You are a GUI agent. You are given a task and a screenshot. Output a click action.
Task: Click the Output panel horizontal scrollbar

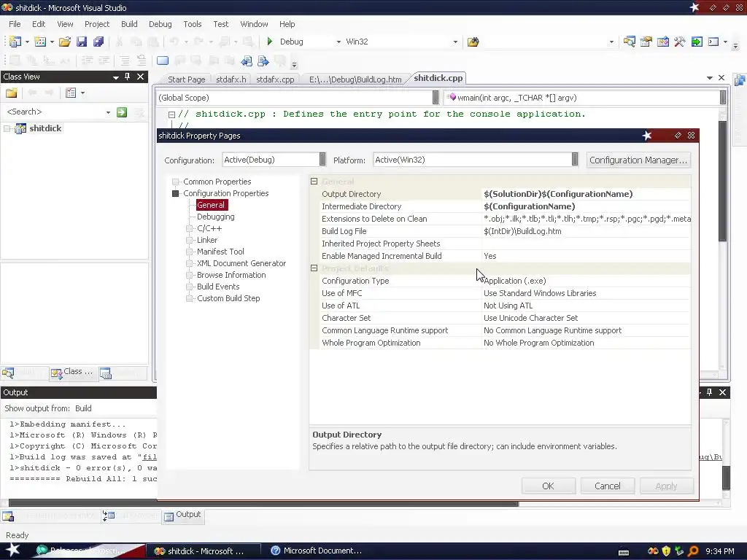(x=263, y=503)
